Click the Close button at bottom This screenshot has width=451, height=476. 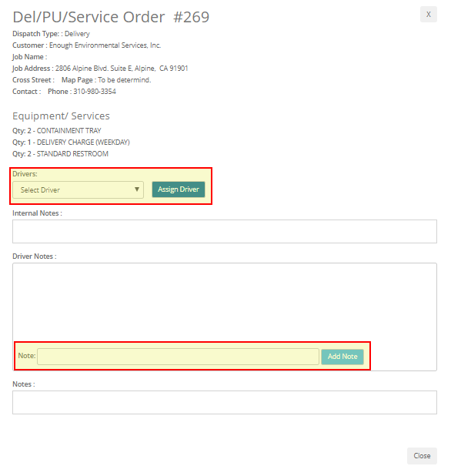pyautogui.click(x=422, y=456)
